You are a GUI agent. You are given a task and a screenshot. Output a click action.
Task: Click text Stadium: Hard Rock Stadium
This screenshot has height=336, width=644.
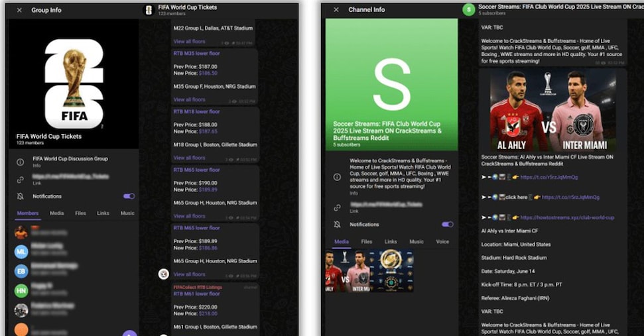click(514, 258)
